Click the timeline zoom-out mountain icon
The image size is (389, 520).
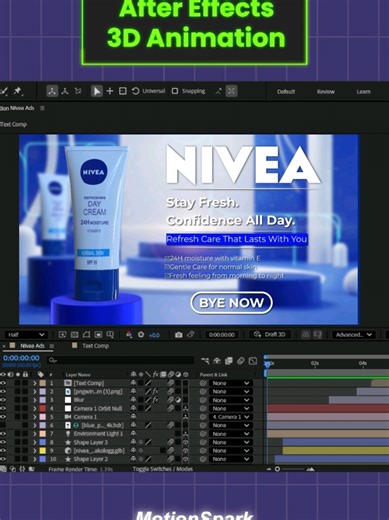tap(269, 469)
